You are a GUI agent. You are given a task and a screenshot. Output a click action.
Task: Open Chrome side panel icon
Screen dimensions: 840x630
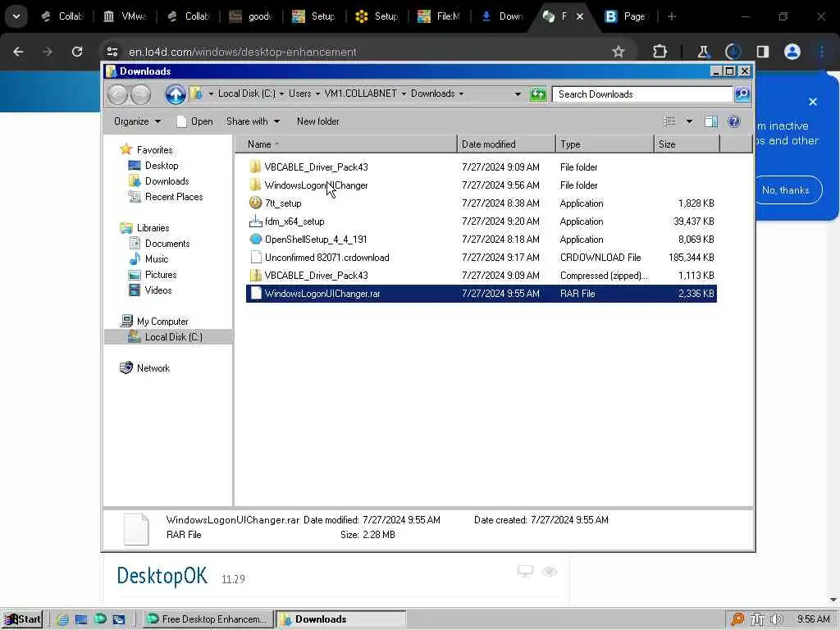point(762,52)
